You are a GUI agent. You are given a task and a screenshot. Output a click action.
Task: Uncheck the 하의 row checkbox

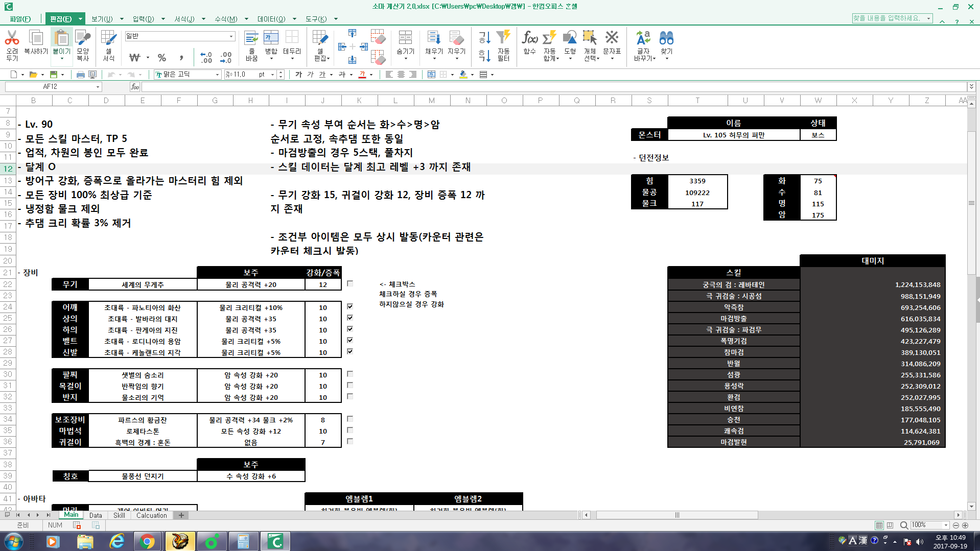[350, 329]
